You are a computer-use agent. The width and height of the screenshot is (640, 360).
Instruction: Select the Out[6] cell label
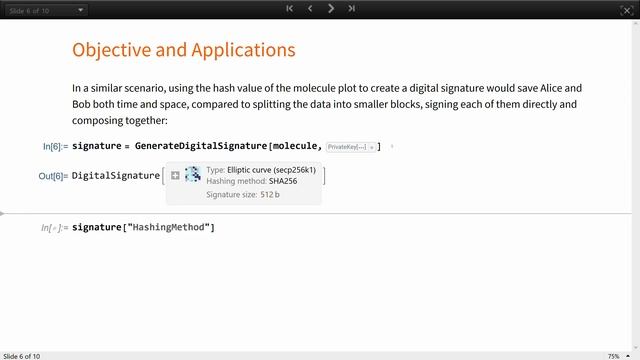point(53,176)
